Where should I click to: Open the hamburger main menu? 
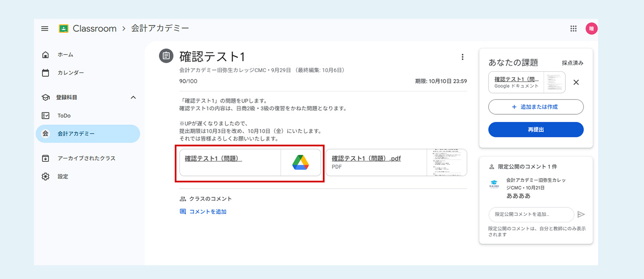click(x=45, y=29)
